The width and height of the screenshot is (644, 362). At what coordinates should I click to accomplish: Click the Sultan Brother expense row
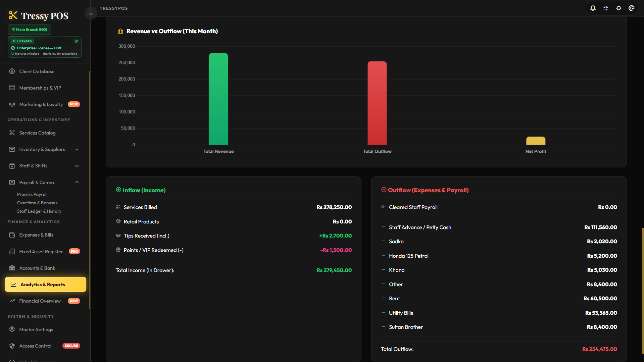click(499, 327)
